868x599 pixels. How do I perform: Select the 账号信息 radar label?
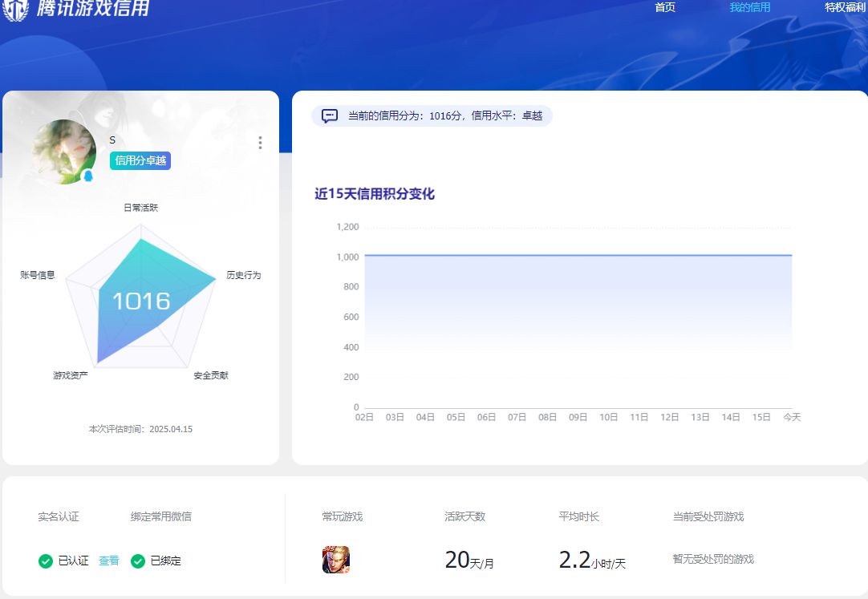pos(38,275)
